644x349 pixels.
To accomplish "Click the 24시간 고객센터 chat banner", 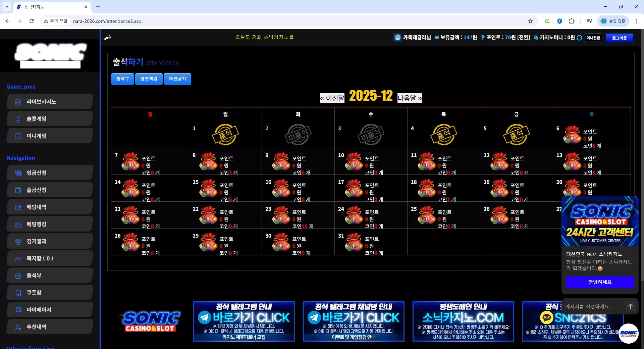I will (600, 221).
